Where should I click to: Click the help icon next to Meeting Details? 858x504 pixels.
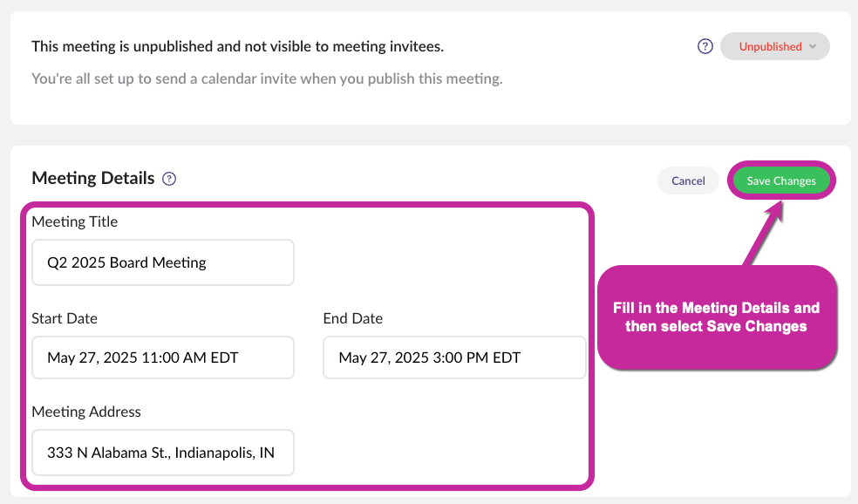click(x=169, y=179)
